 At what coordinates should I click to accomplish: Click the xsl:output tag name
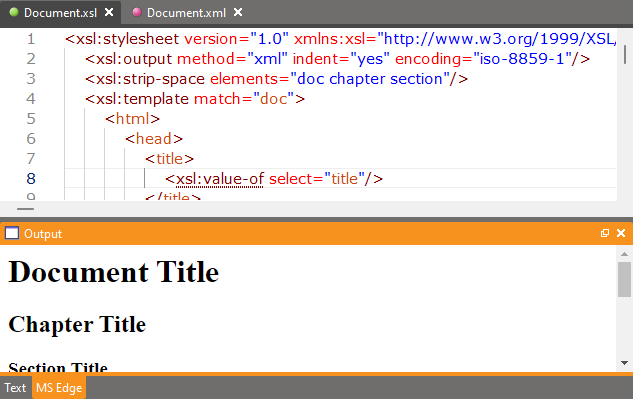[x=134, y=59]
